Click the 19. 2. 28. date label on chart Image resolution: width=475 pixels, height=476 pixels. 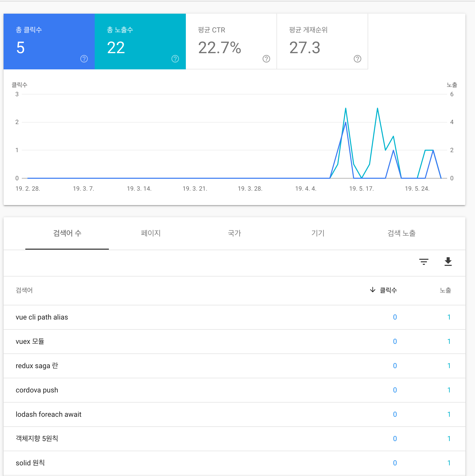pyautogui.click(x=28, y=189)
